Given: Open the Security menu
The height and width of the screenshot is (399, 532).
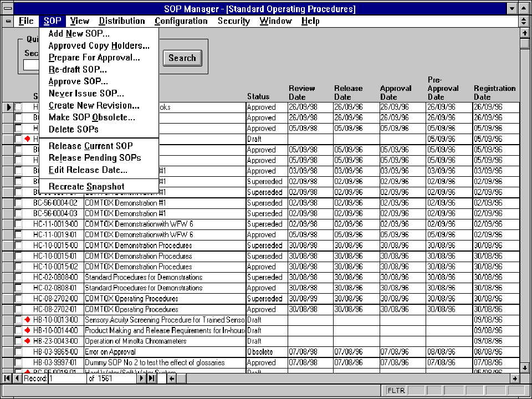Looking at the screenshot, I should 234,21.
